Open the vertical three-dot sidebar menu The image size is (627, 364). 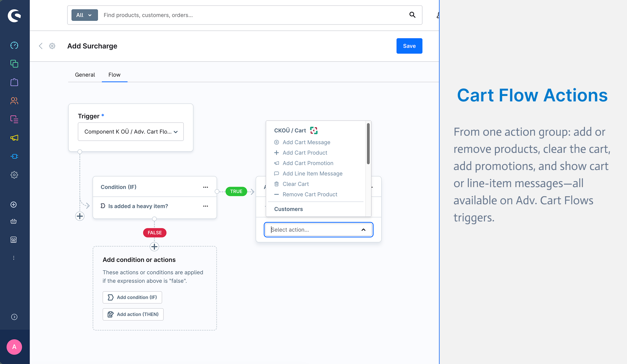pos(14,258)
